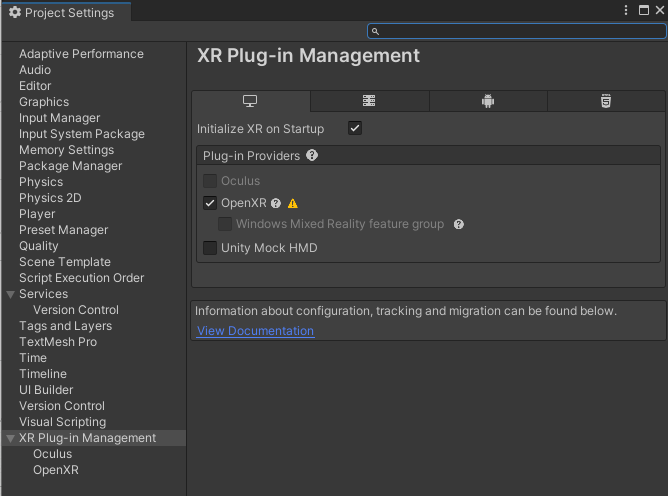
Task: Enable the Unity Mock HMD checkbox
Action: (x=210, y=248)
